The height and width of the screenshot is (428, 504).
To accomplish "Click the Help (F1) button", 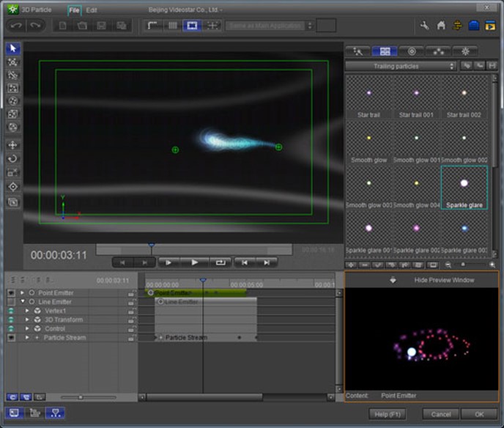I will 388,415.
